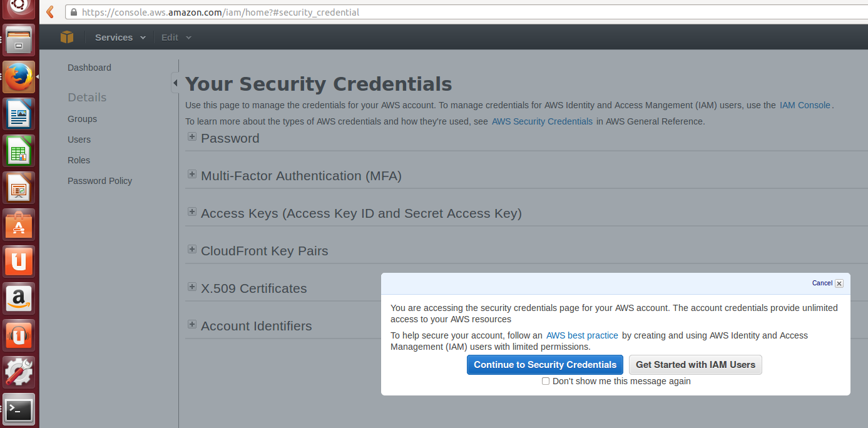Image resolution: width=868 pixels, height=428 pixels.
Task: Collapse the sidebar with the arrow handle
Action: (x=175, y=83)
